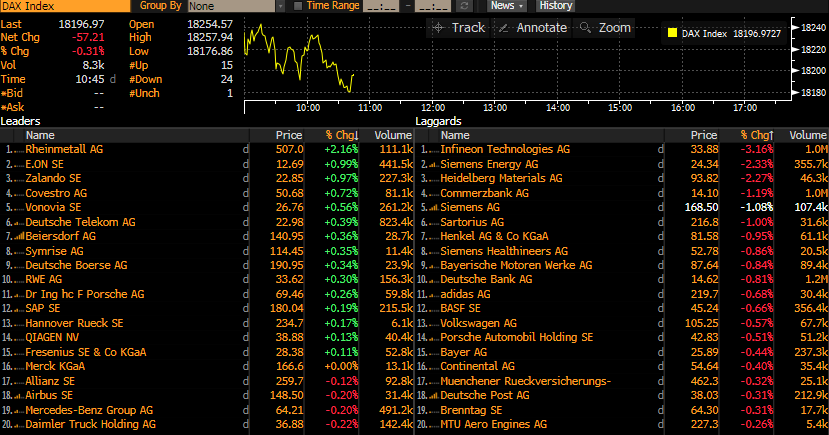This screenshot has height=435, width=829.
Task: Select Siemens Healthineers AG row
Action: [622, 251]
